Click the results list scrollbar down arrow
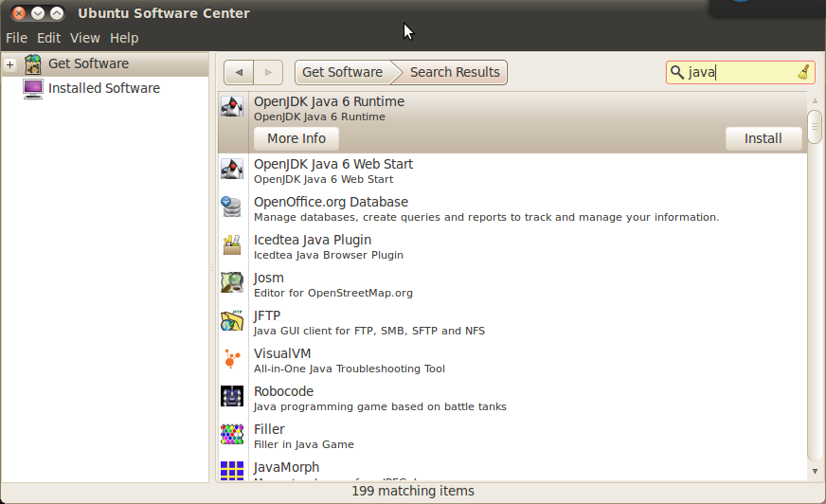Image resolution: width=826 pixels, height=504 pixels. coord(814,471)
